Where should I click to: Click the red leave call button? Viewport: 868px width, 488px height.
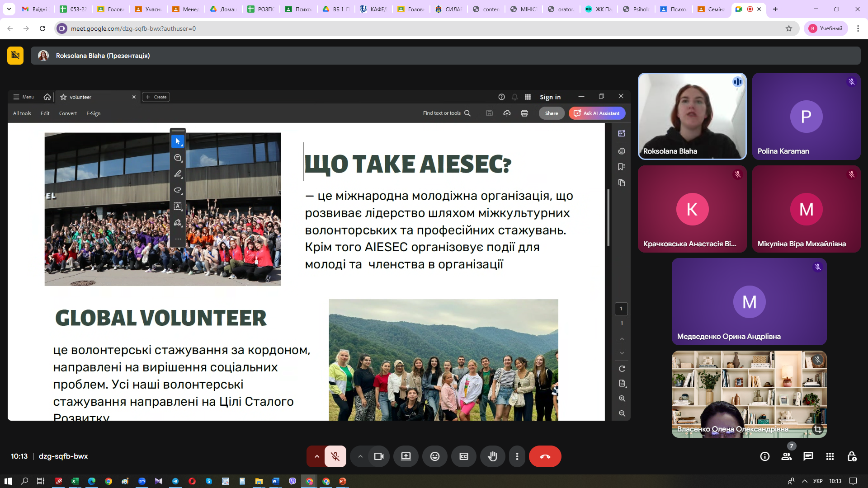click(545, 456)
